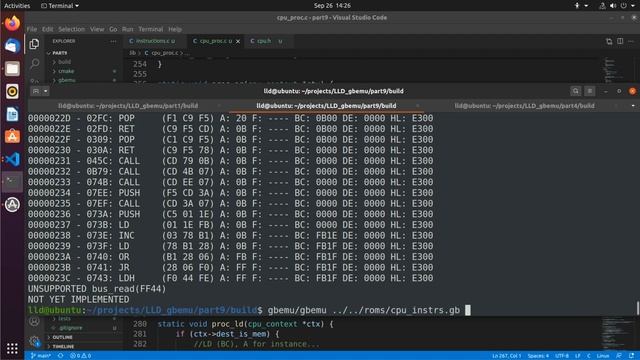
Task: Open errors and warnings in status bar
Action: tap(80, 356)
